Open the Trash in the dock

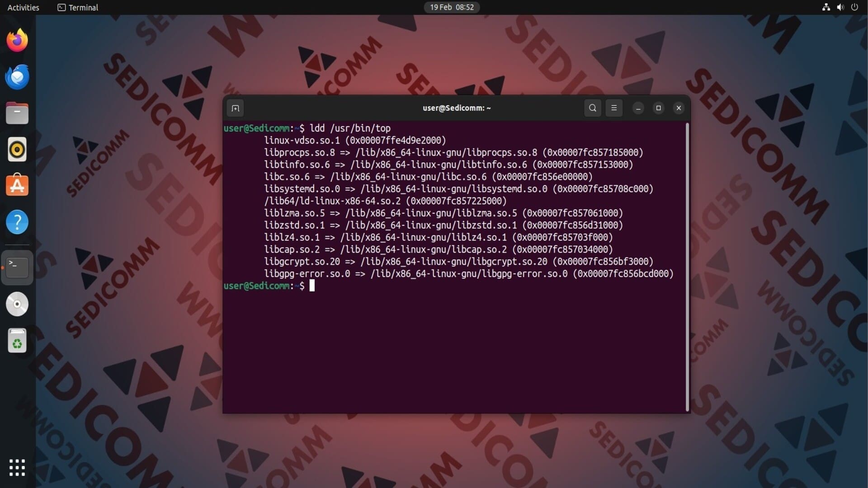pos(17,341)
